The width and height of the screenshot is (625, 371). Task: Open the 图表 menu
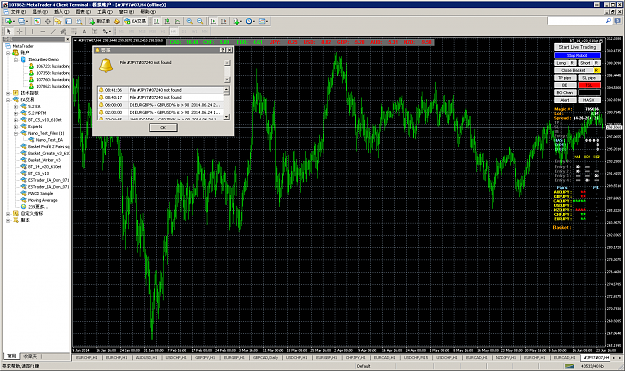tap(83, 12)
